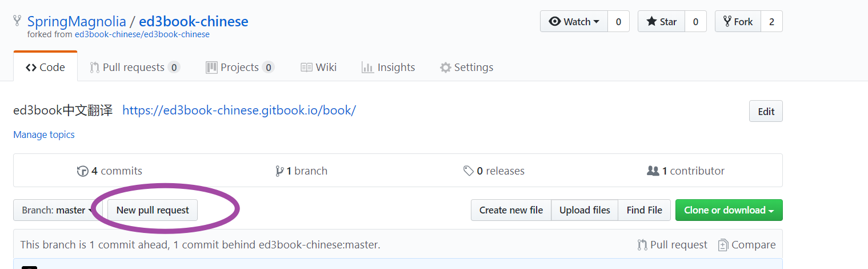Click the Manage topics link

point(44,134)
